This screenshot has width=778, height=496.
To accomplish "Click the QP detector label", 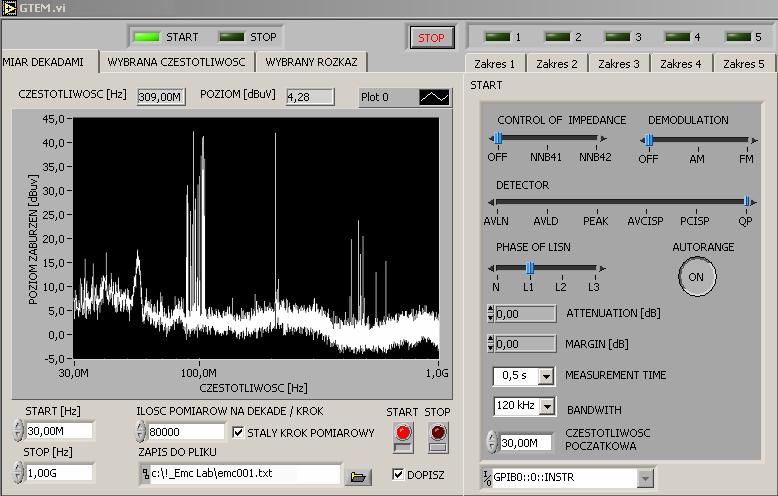I will click(x=745, y=221).
